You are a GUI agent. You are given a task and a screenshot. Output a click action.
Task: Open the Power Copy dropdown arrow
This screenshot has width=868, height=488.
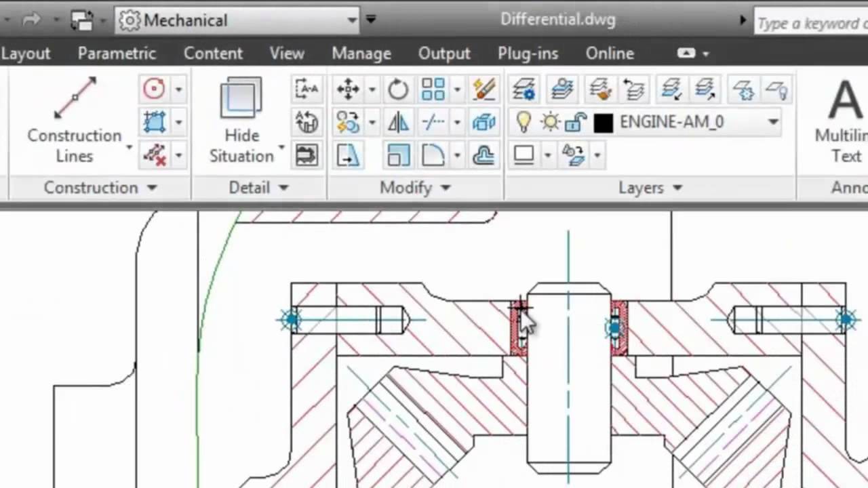372,122
